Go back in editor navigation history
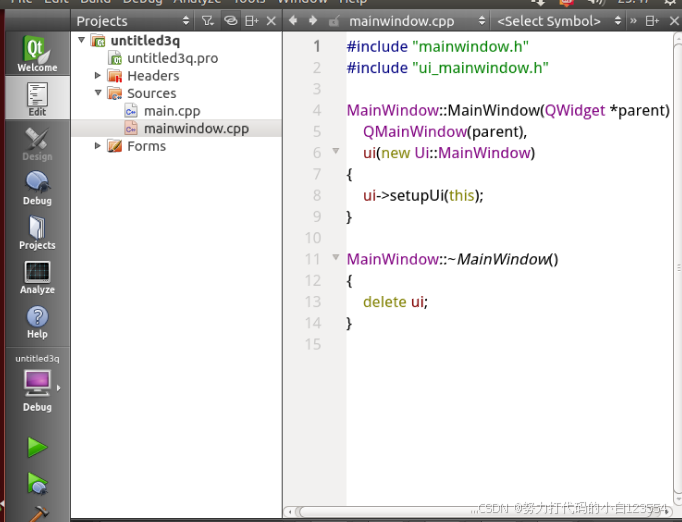The height and width of the screenshot is (522, 682). pyautogui.click(x=293, y=20)
